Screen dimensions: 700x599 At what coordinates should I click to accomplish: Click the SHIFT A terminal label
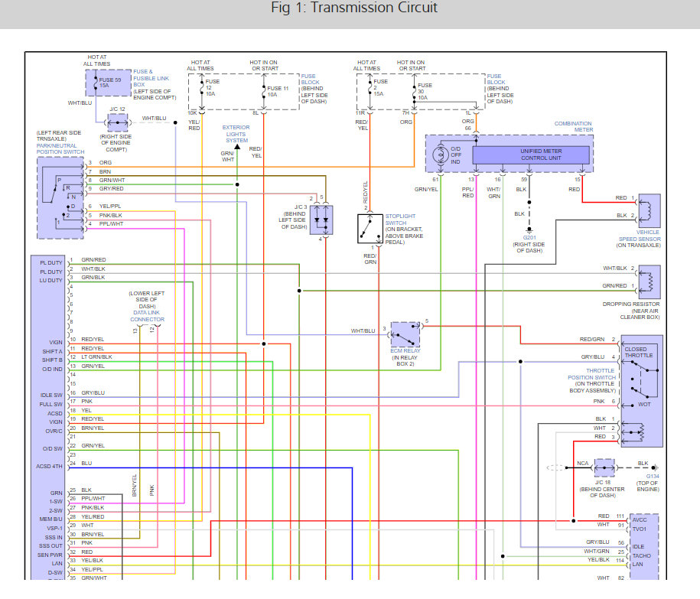click(x=52, y=352)
